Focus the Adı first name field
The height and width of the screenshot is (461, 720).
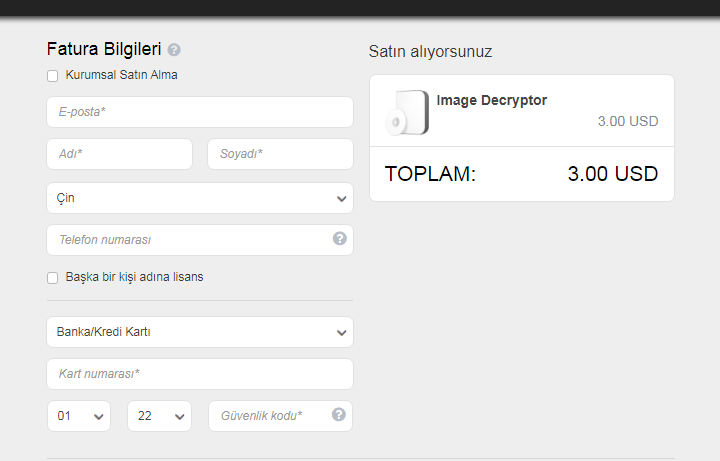pos(119,154)
